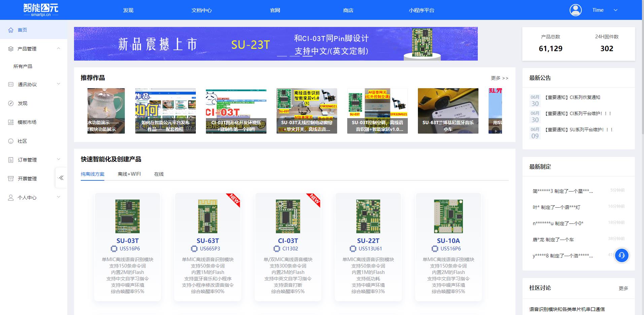Collapse the 产品管理 chevron

(x=59, y=48)
